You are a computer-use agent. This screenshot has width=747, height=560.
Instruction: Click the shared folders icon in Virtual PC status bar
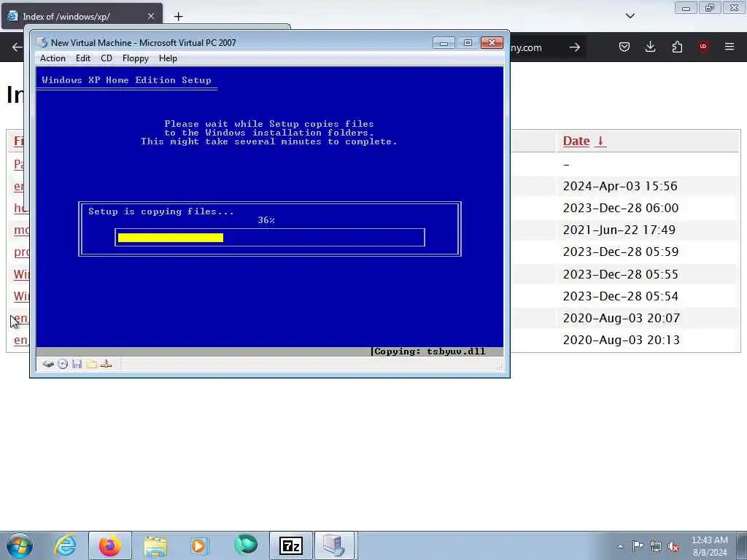[x=91, y=365]
